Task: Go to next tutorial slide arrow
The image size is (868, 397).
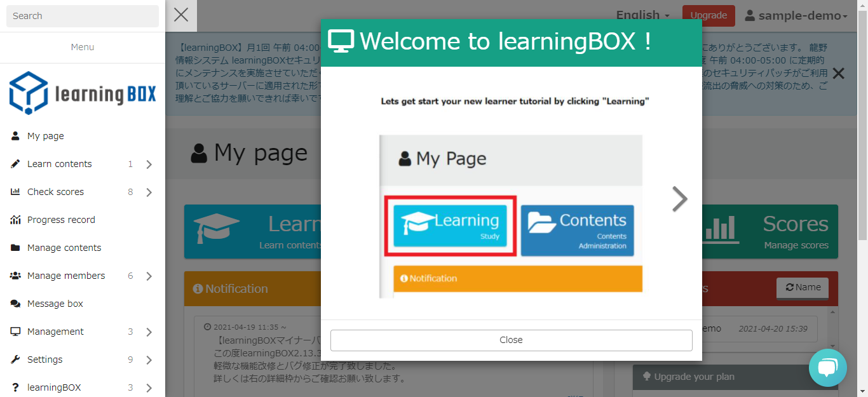Action: 679,199
